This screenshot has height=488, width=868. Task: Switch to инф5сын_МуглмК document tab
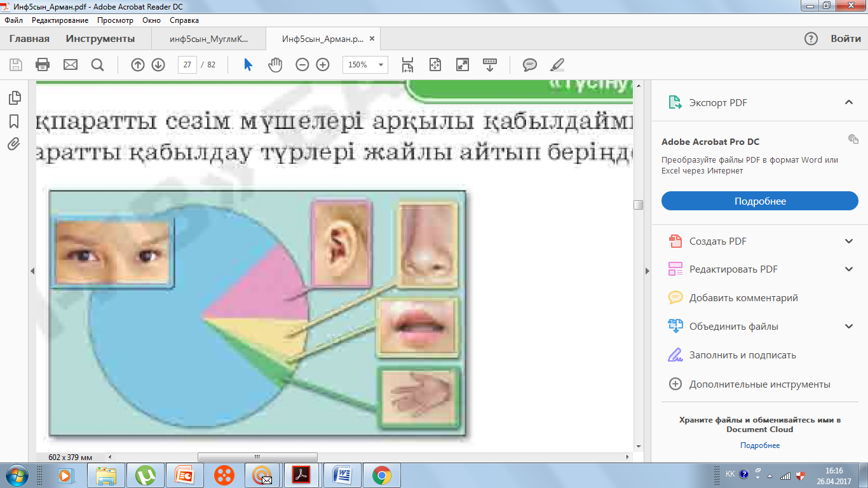pyautogui.click(x=208, y=39)
